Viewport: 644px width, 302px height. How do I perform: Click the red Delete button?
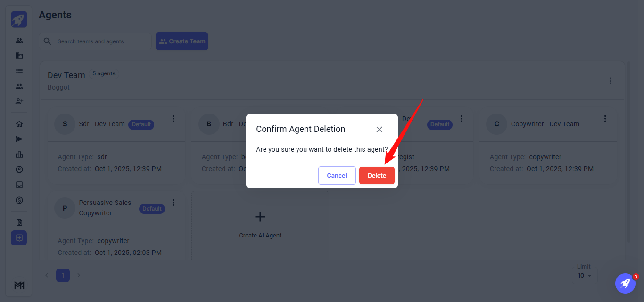(377, 175)
